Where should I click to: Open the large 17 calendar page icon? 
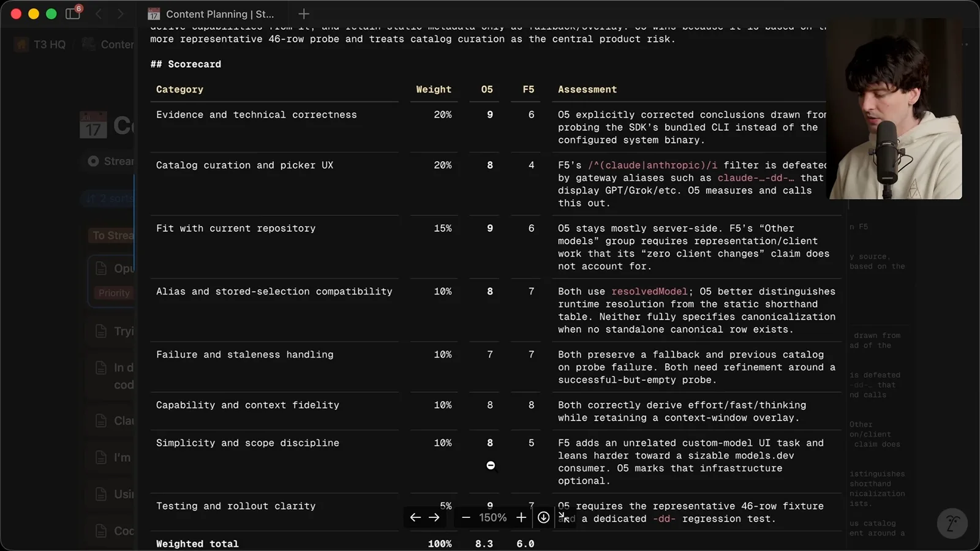click(93, 125)
